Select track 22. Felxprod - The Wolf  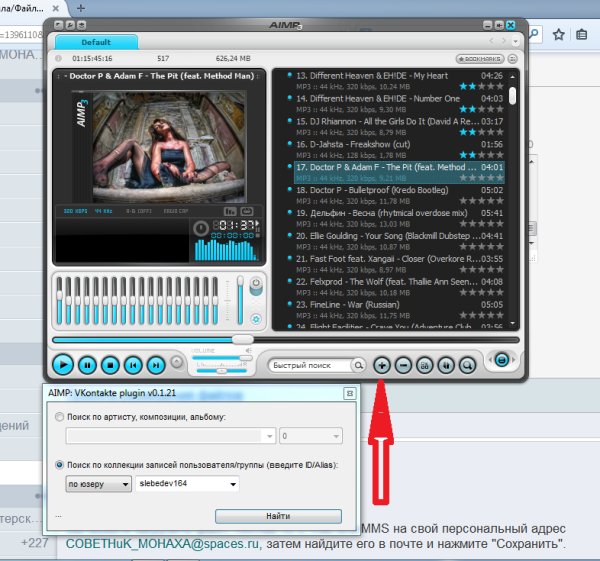pos(399,287)
